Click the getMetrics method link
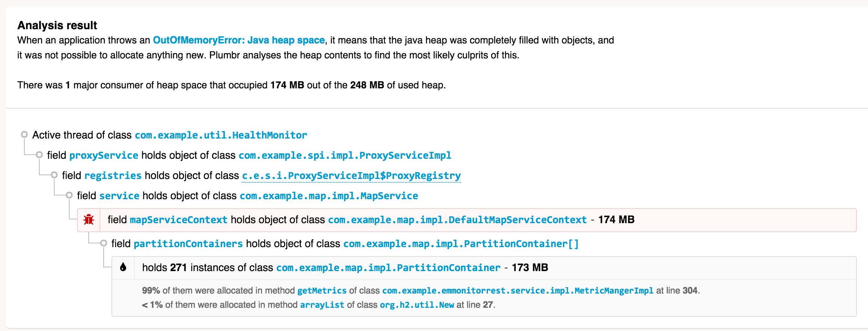 (322, 291)
